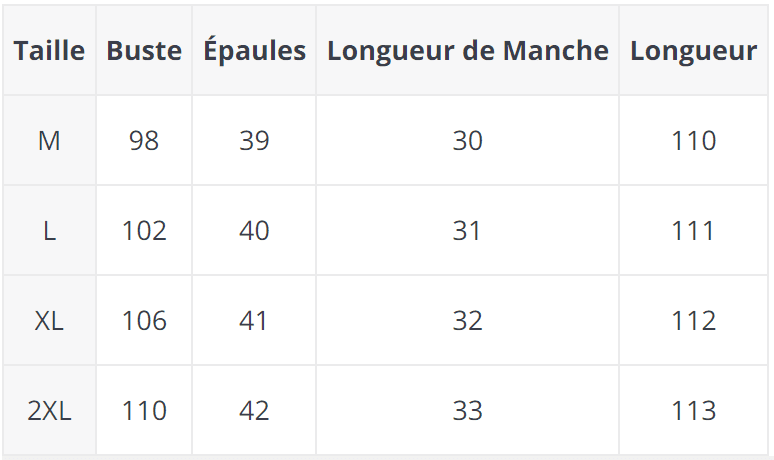Select sleeve length value 30
774x460 pixels.
(x=468, y=141)
